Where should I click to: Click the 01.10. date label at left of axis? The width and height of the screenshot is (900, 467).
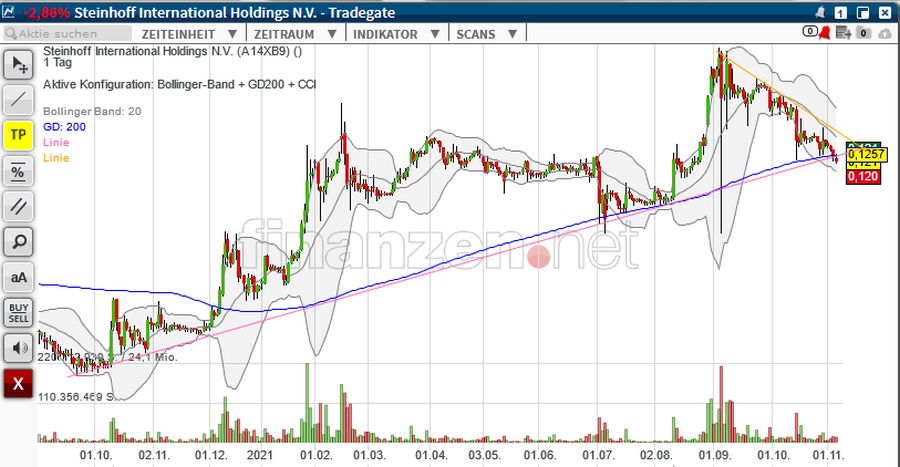(96, 456)
